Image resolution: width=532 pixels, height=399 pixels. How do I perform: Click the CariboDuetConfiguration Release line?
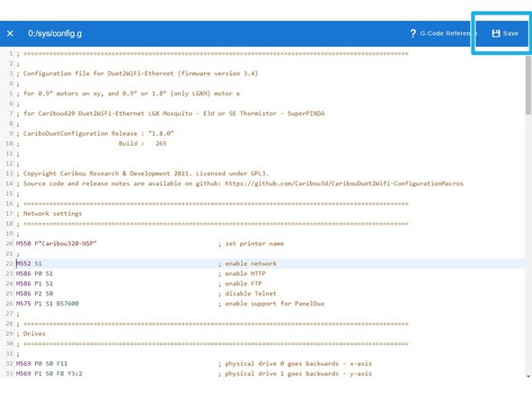(x=98, y=133)
